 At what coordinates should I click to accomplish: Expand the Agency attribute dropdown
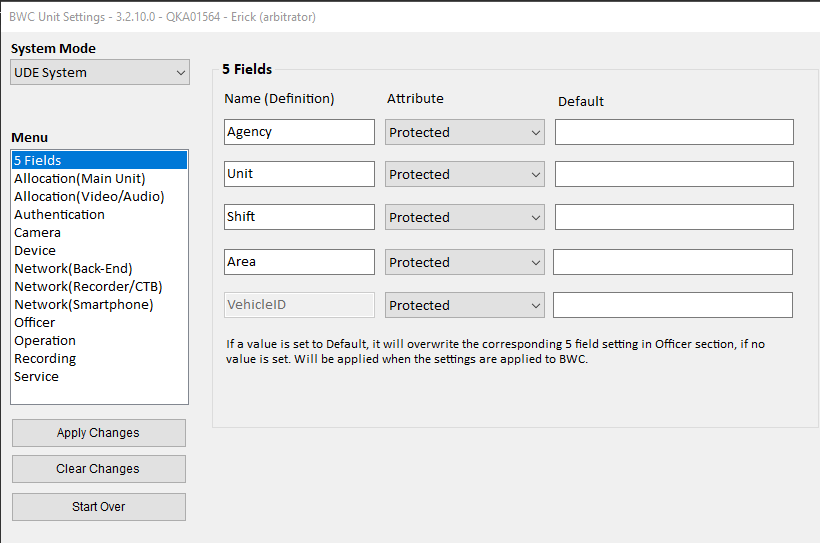click(x=464, y=132)
